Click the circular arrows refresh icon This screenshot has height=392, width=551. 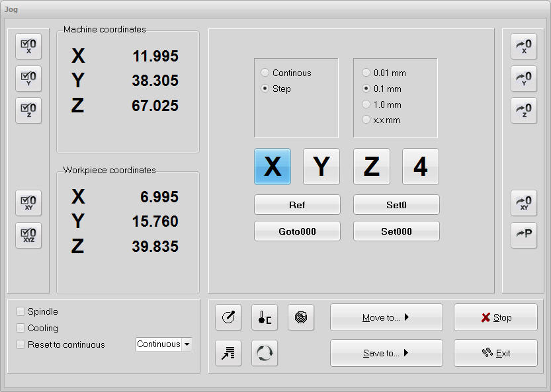pyautogui.click(x=265, y=353)
